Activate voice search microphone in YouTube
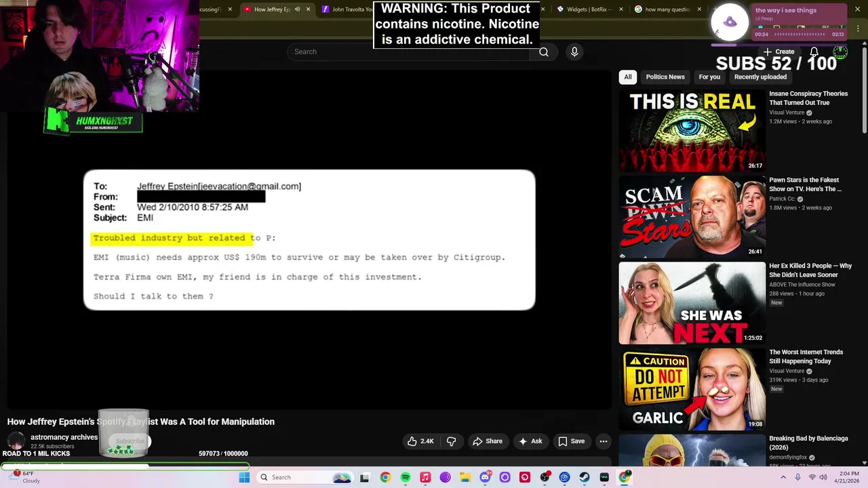Screen dimensions: 868x488 click(x=574, y=52)
